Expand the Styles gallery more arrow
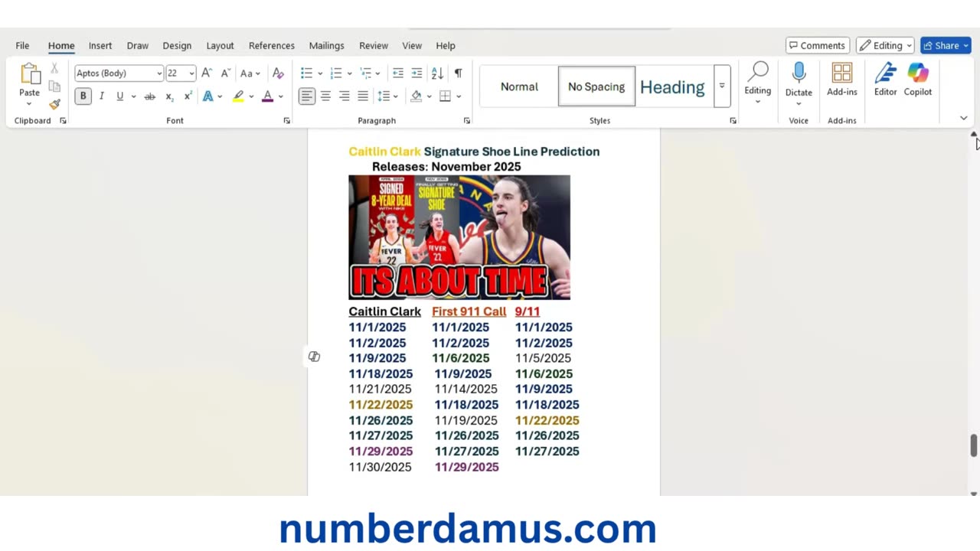 (x=721, y=86)
